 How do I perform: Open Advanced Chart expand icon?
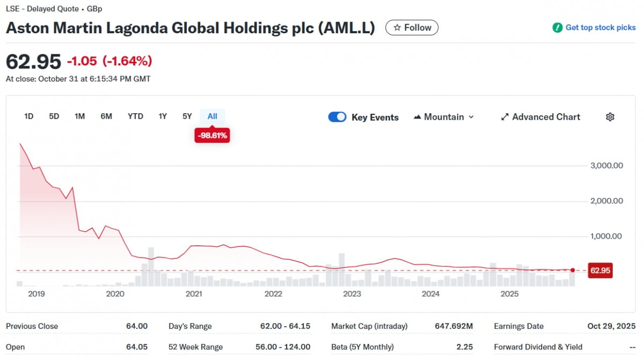504,117
